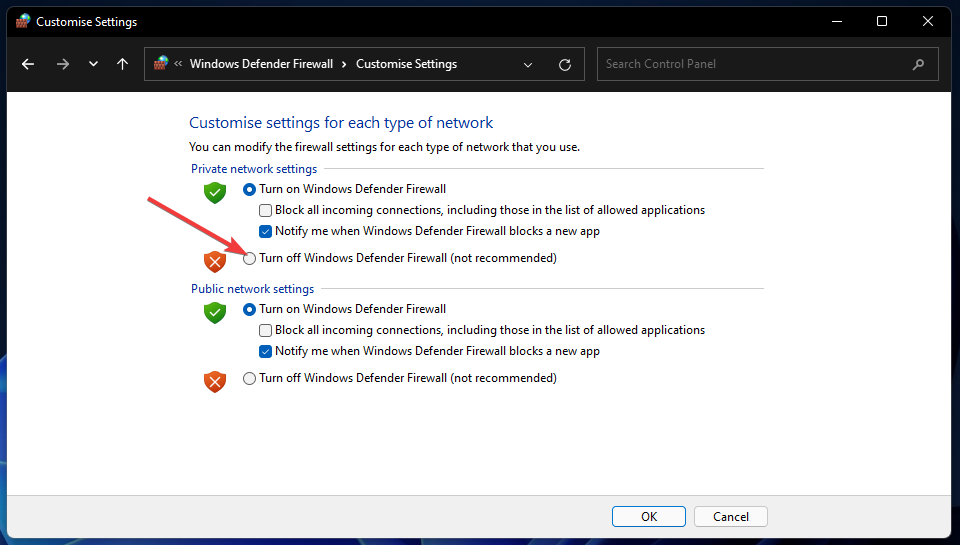Expand the address bar history dropdown

pos(528,64)
